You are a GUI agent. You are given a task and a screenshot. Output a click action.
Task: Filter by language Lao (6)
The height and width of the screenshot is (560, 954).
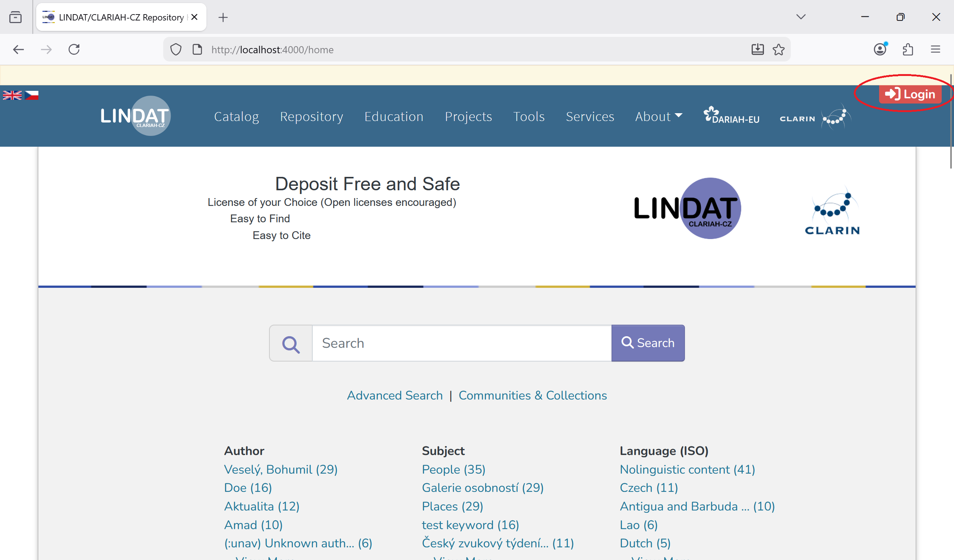click(638, 525)
